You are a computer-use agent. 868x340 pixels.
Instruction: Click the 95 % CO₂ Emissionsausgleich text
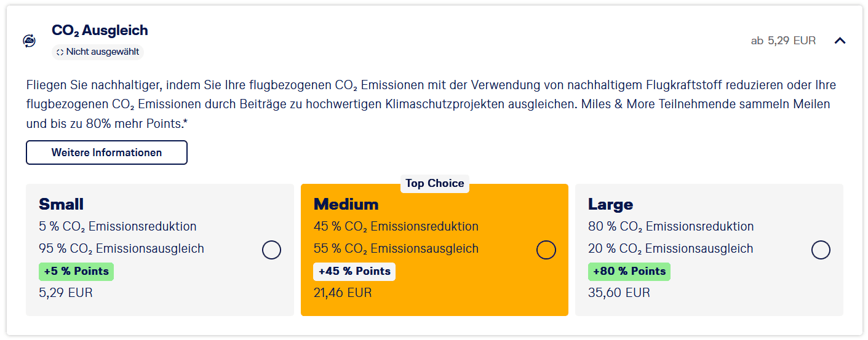pyautogui.click(x=121, y=249)
